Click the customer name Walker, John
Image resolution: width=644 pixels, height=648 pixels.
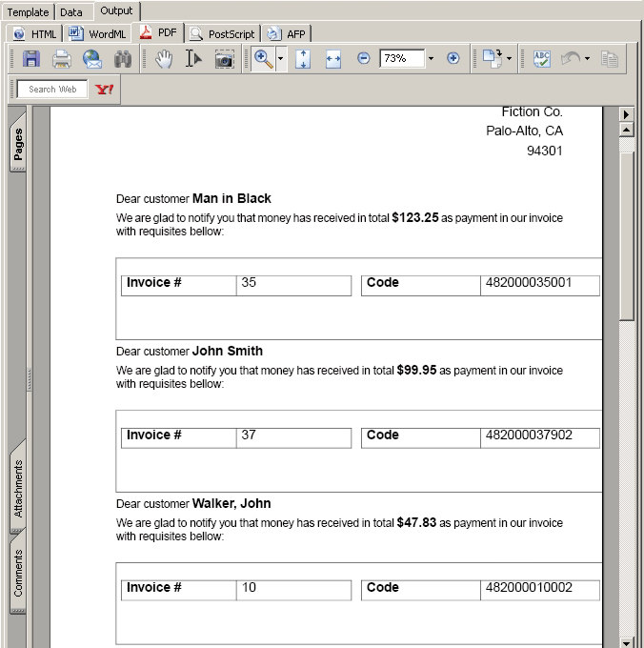coord(231,504)
